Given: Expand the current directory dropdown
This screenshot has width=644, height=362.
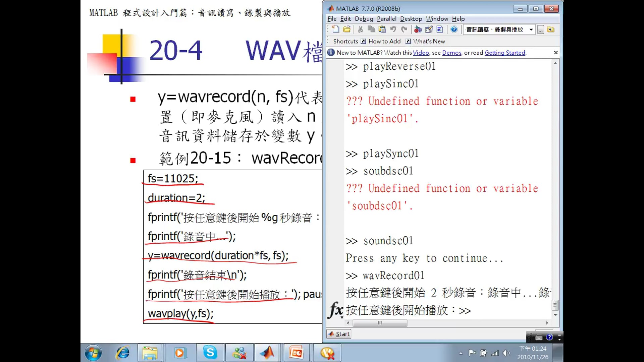Looking at the screenshot, I should point(531,29).
